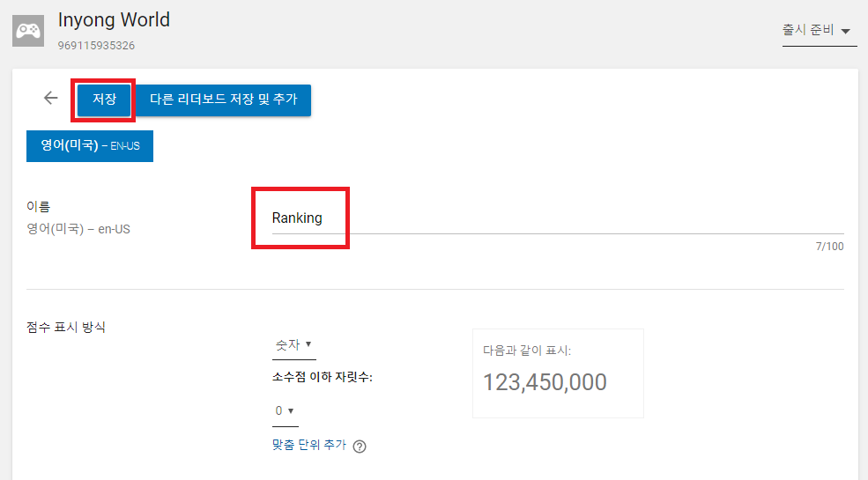This screenshot has width=868, height=480.
Task: Select the 영어(미국) EN-US language tab
Action: pos(90,146)
